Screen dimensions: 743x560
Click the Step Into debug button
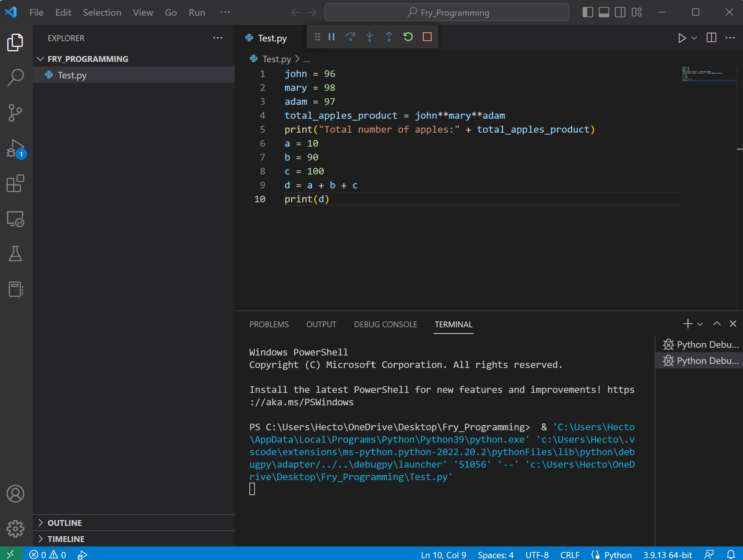(x=370, y=37)
